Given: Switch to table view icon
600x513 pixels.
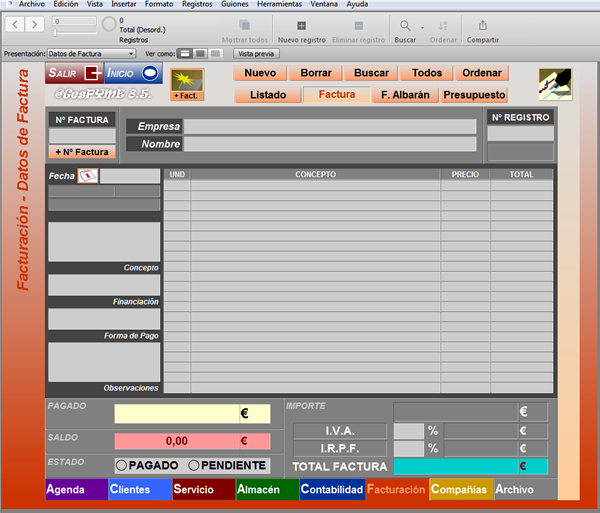Looking at the screenshot, I should pyautogui.click(x=215, y=54).
